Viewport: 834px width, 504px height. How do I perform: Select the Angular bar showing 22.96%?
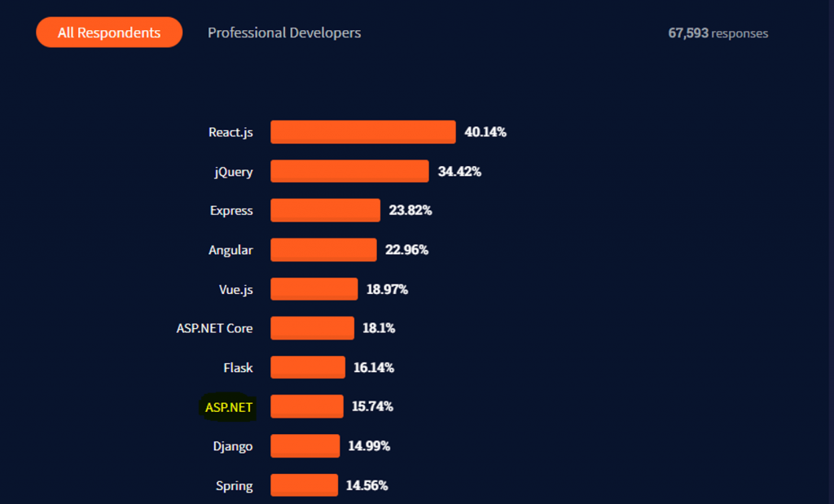click(323, 250)
